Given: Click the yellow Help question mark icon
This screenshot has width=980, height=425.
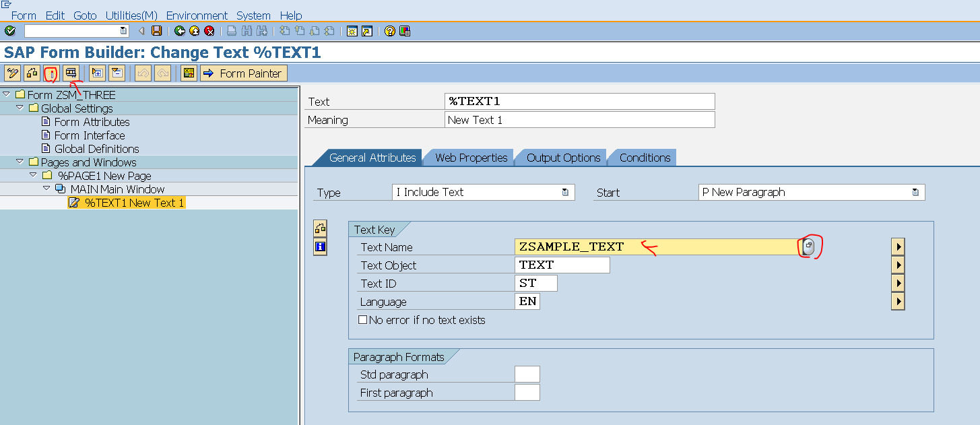Looking at the screenshot, I should (389, 31).
